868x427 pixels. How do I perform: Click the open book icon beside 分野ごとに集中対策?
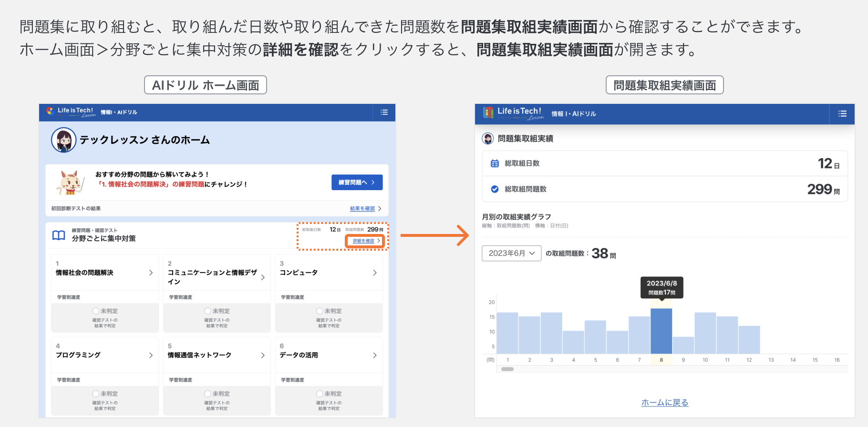pos(59,235)
